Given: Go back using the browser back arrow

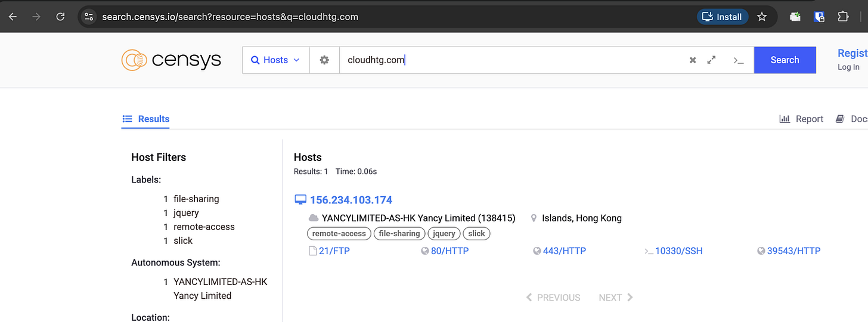Looking at the screenshot, I should point(13,17).
